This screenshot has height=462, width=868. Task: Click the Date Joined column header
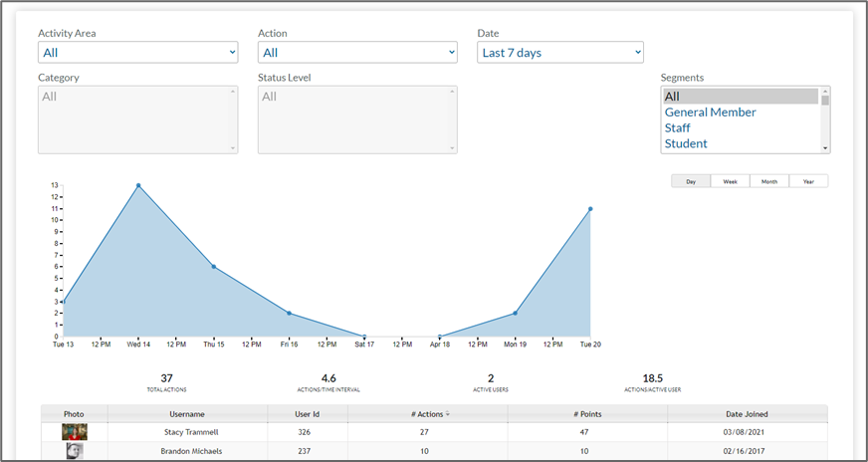pyautogui.click(x=745, y=413)
